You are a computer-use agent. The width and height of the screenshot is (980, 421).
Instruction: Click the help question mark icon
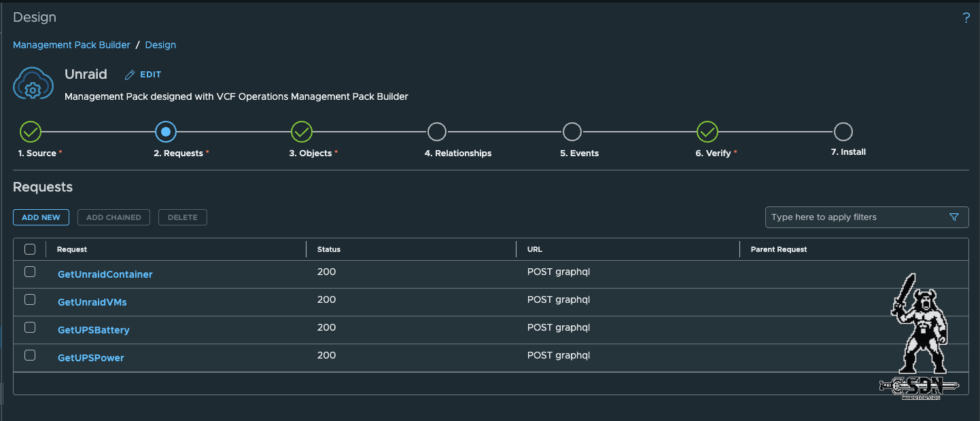tap(966, 18)
